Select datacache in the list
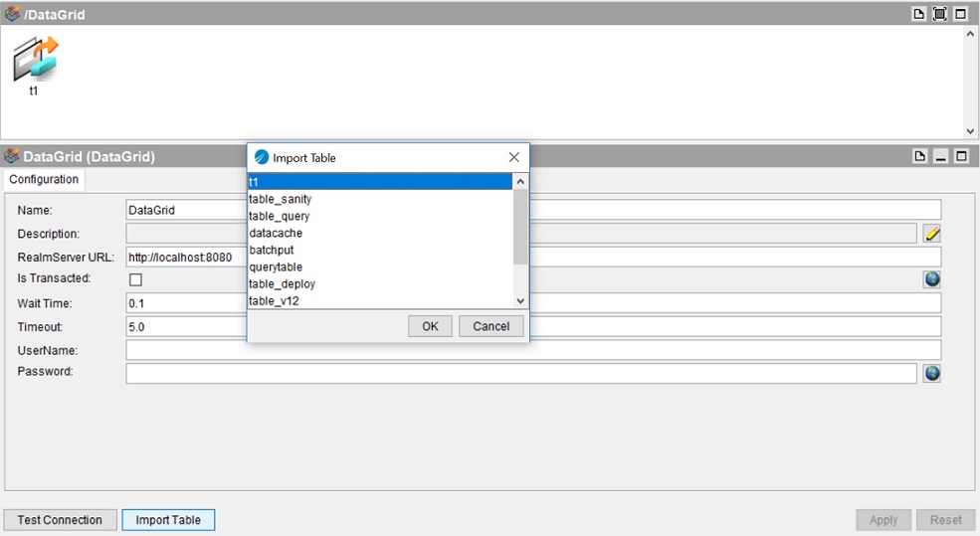This screenshot has height=536, width=980. [380, 233]
